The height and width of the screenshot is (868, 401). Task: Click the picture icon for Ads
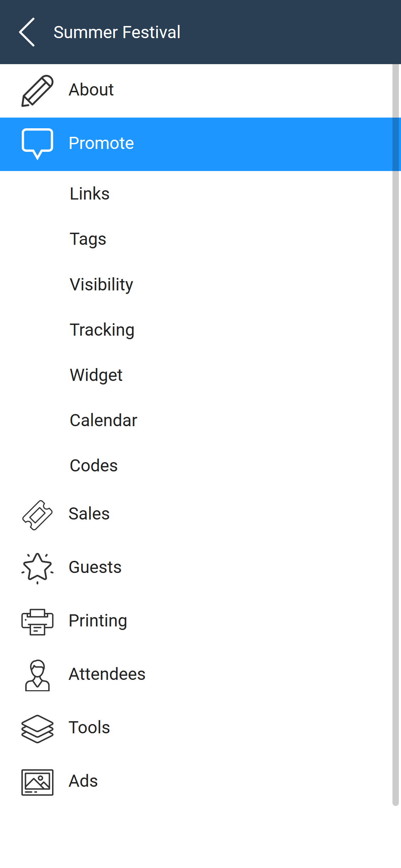tap(37, 782)
